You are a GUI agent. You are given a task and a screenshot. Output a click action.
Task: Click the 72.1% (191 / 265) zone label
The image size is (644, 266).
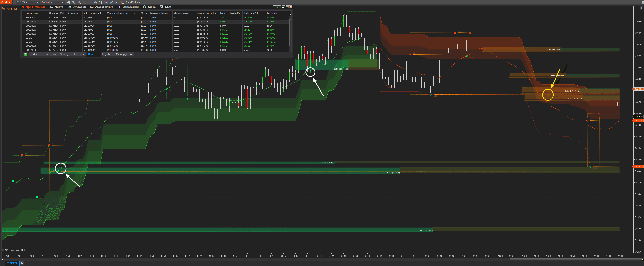pyautogui.click(x=426, y=230)
